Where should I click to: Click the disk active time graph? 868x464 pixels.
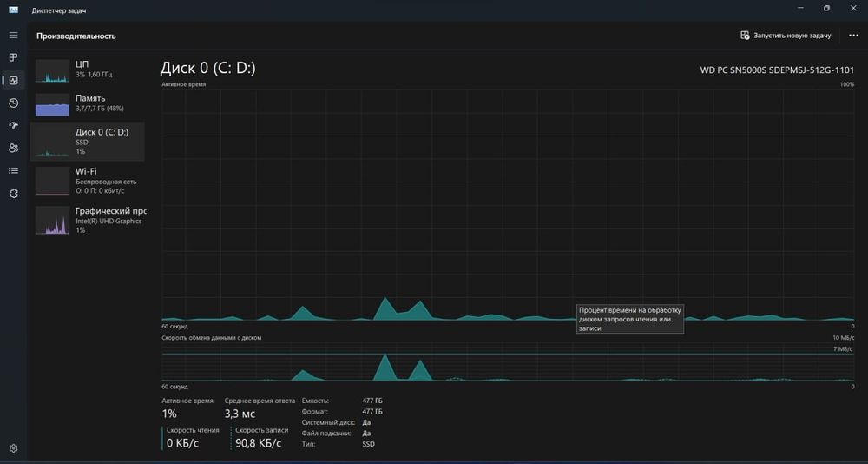[508, 205]
